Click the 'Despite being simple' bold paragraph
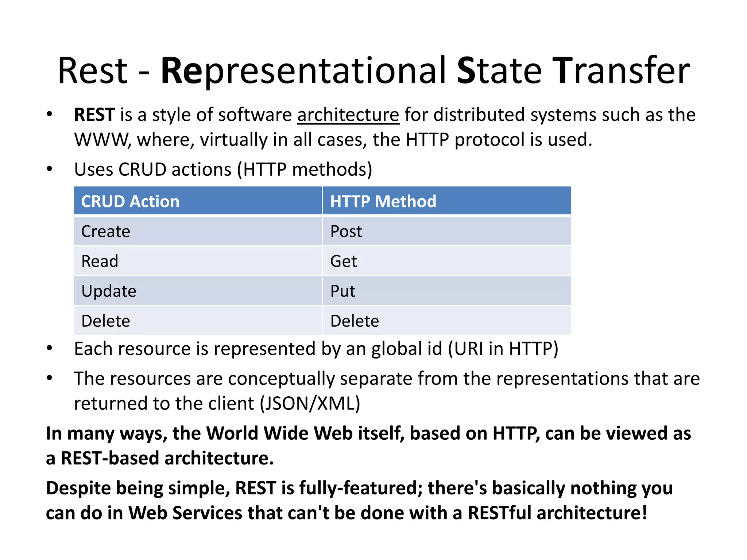747x560 pixels. [x=359, y=488]
